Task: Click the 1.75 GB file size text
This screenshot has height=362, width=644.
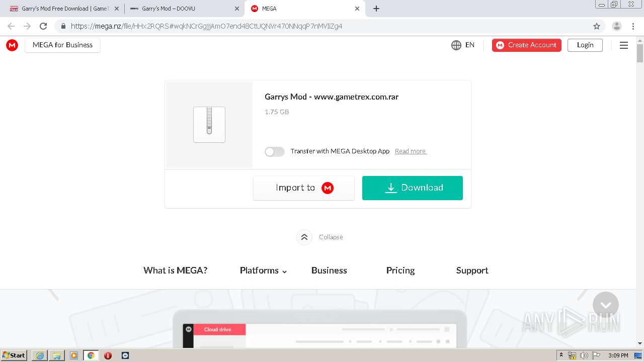Action: tap(277, 112)
